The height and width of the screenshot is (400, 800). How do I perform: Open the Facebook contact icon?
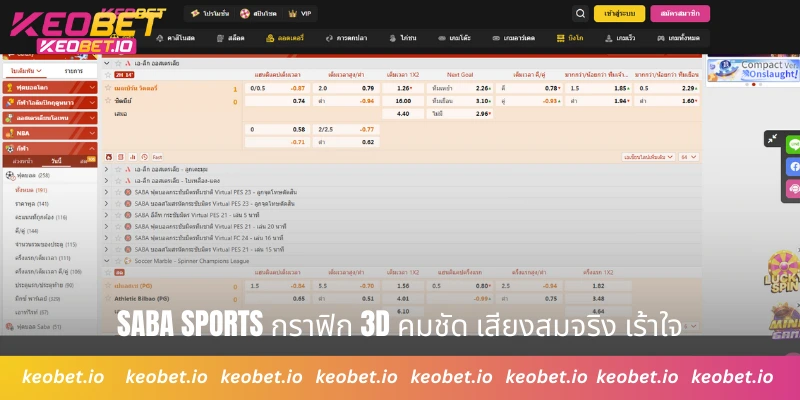(793, 166)
